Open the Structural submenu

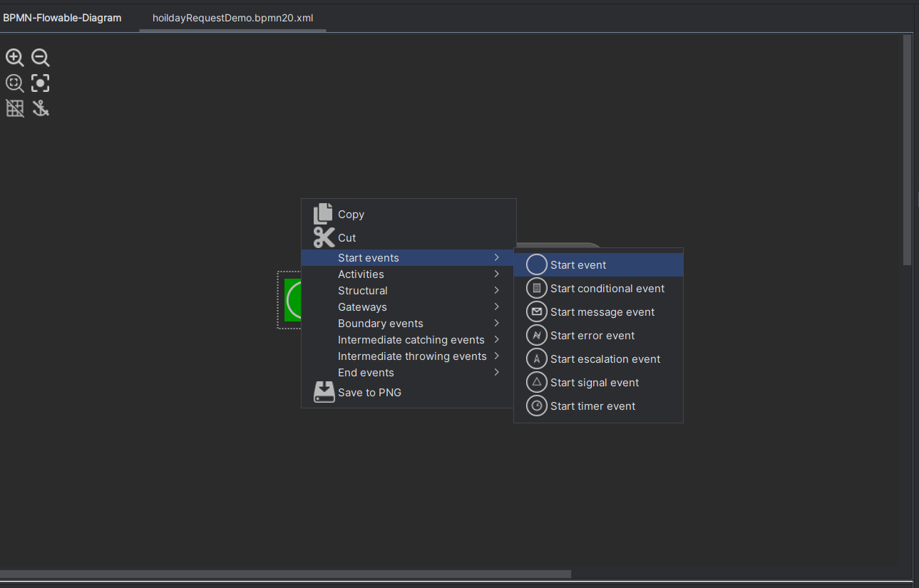click(x=409, y=291)
